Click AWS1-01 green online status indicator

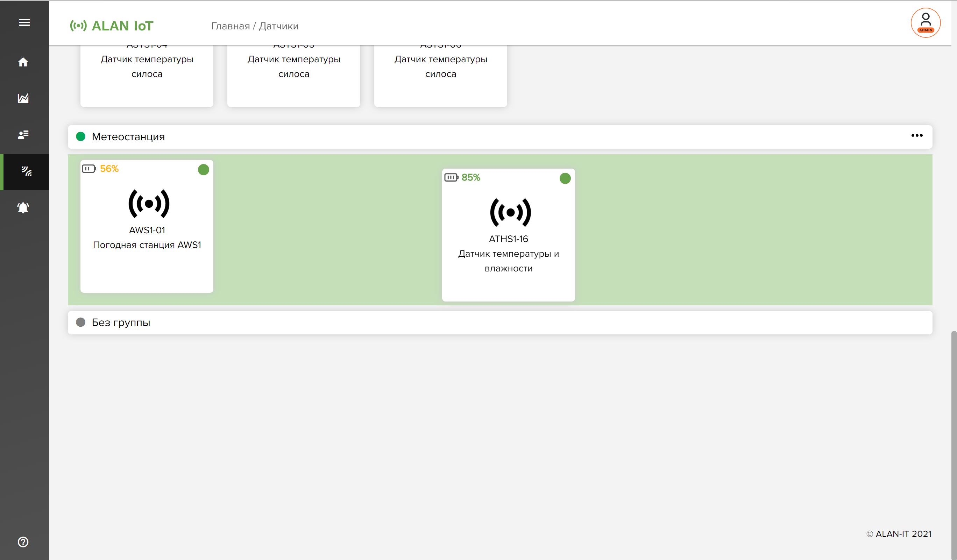click(204, 170)
